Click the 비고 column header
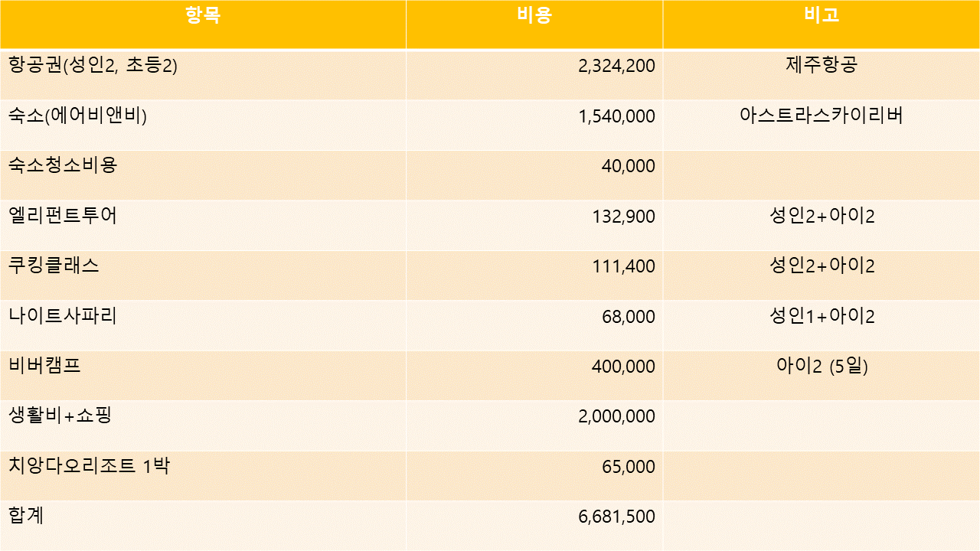Image resolution: width=980 pixels, height=551 pixels. (x=821, y=16)
